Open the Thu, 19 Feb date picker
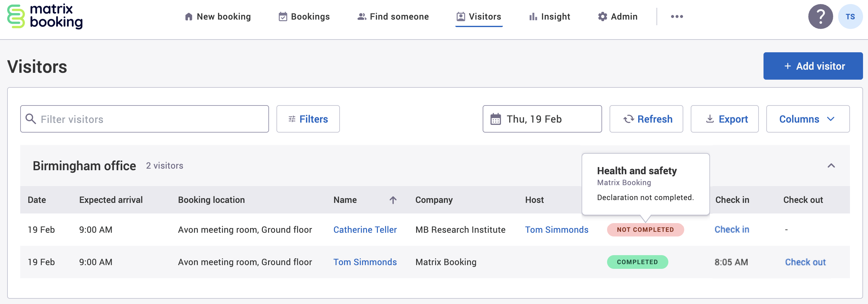Screen dimensions: 868x304 click(x=541, y=119)
